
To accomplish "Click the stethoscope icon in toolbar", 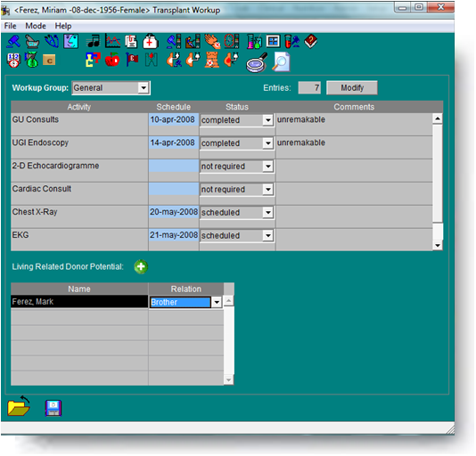I will pyautogui.click(x=52, y=41).
